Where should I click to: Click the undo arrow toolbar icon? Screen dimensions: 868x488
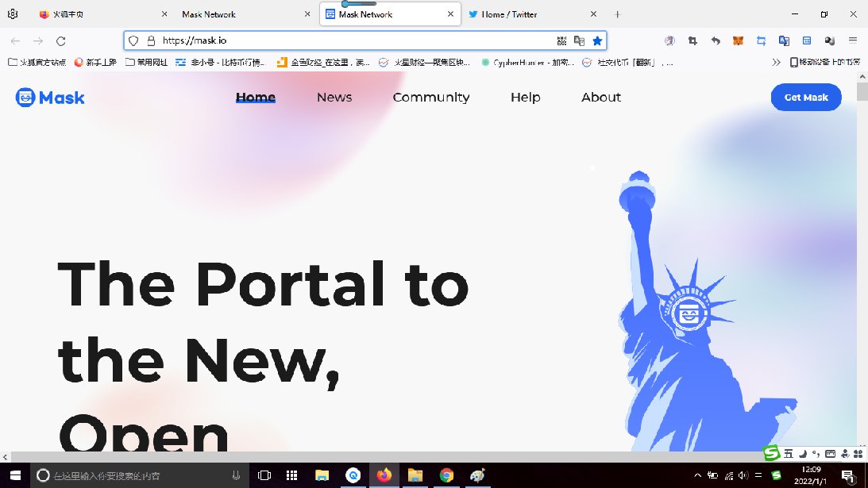tap(716, 40)
